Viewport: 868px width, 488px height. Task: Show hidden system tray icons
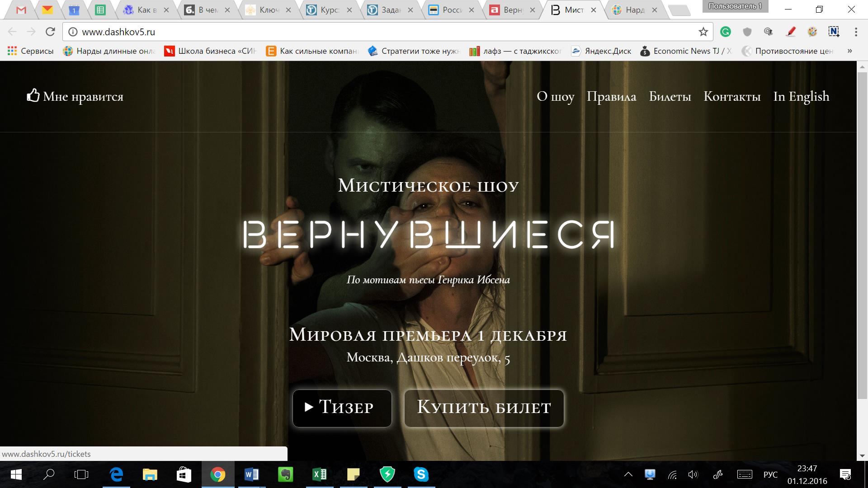click(x=628, y=474)
